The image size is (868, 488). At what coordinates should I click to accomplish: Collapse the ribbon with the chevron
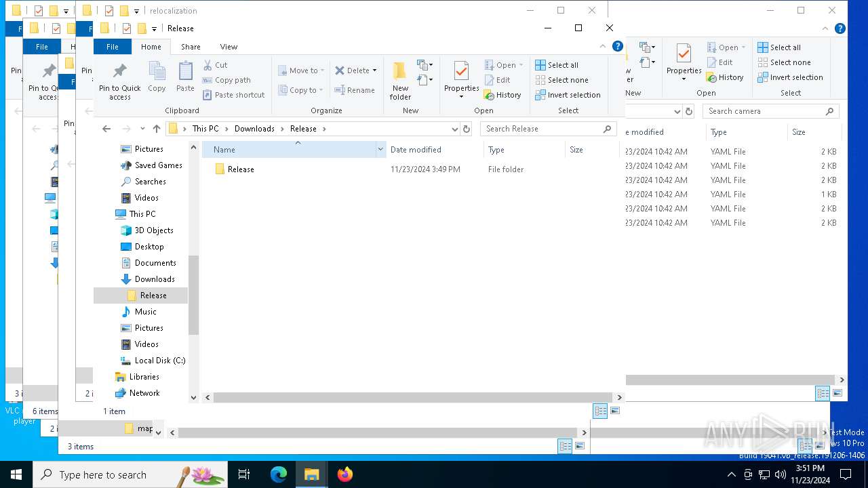click(602, 46)
